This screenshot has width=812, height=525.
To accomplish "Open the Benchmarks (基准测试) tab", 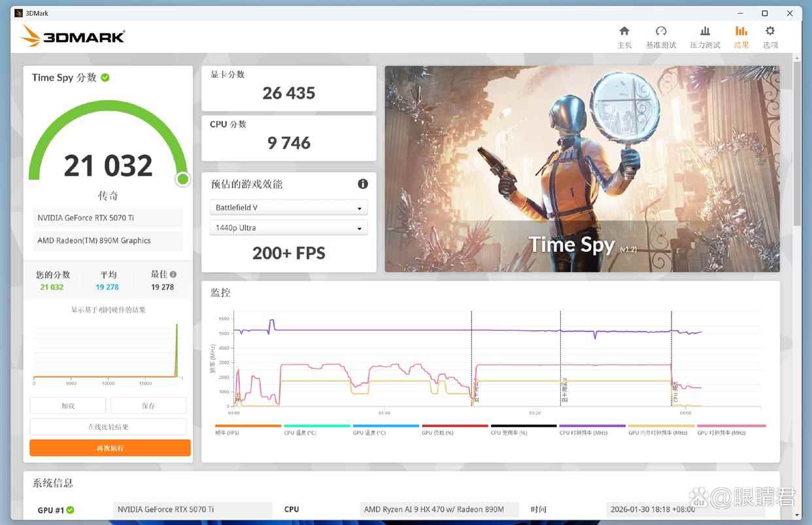I will pos(661,37).
